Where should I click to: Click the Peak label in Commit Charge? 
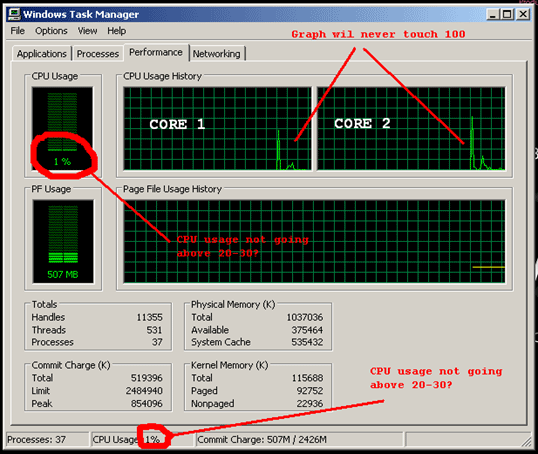click(x=42, y=404)
